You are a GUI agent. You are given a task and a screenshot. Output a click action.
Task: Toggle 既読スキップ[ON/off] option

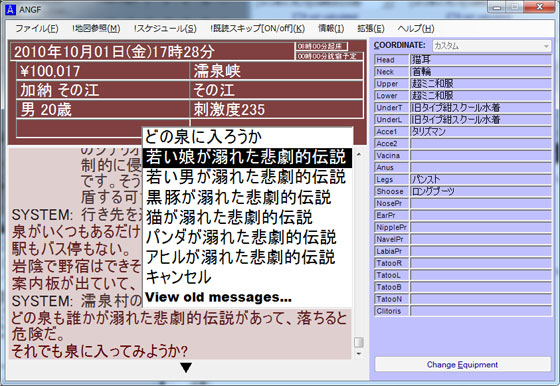click(x=258, y=28)
